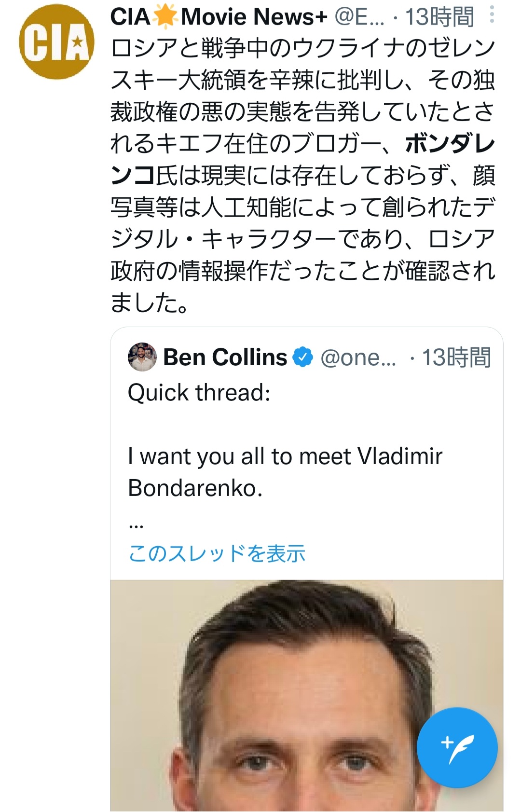Show the thread via このスレッドを表示
Image resolution: width=521 pixels, height=812 pixels.
[217, 553]
